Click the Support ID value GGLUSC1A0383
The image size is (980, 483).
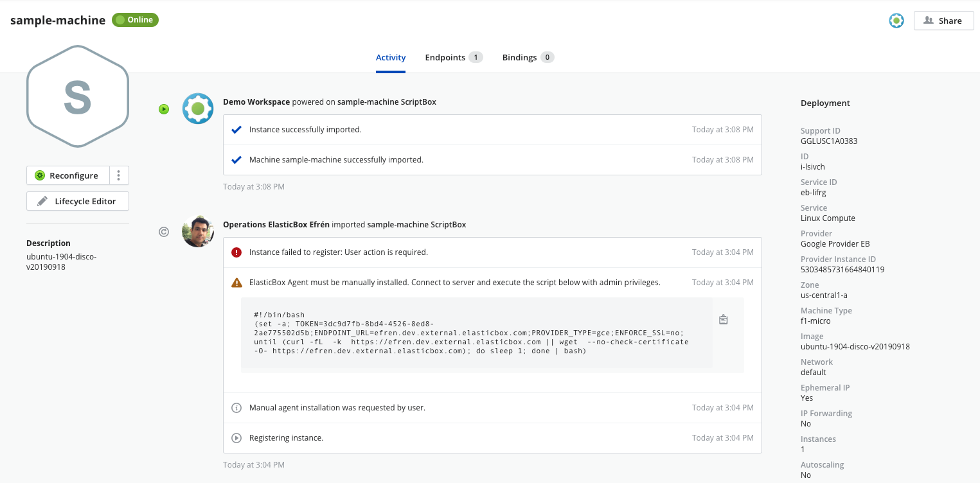point(829,141)
